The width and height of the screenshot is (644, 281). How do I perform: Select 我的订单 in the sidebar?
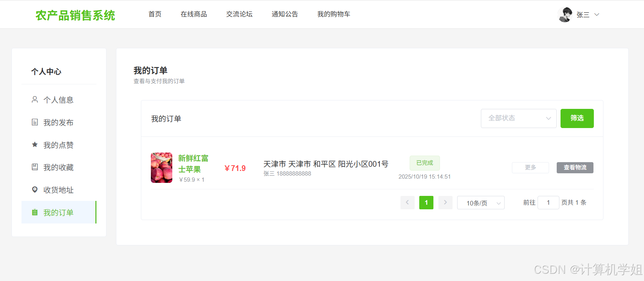tap(59, 212)
